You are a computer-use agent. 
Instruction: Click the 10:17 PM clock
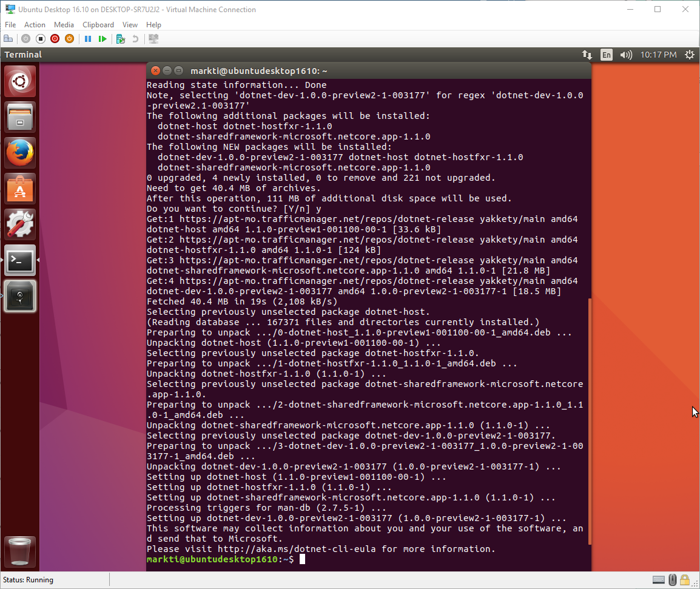click(658, 55)
